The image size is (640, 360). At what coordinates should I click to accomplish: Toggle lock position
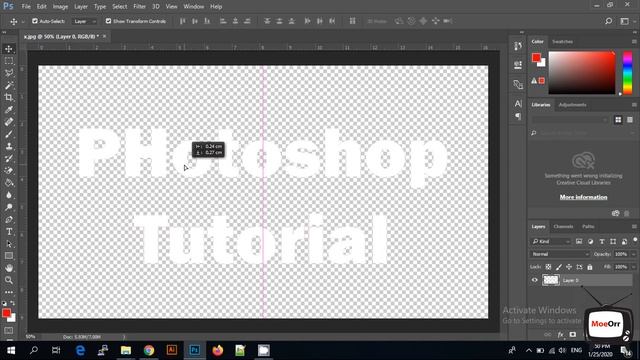tap(569, 267)
